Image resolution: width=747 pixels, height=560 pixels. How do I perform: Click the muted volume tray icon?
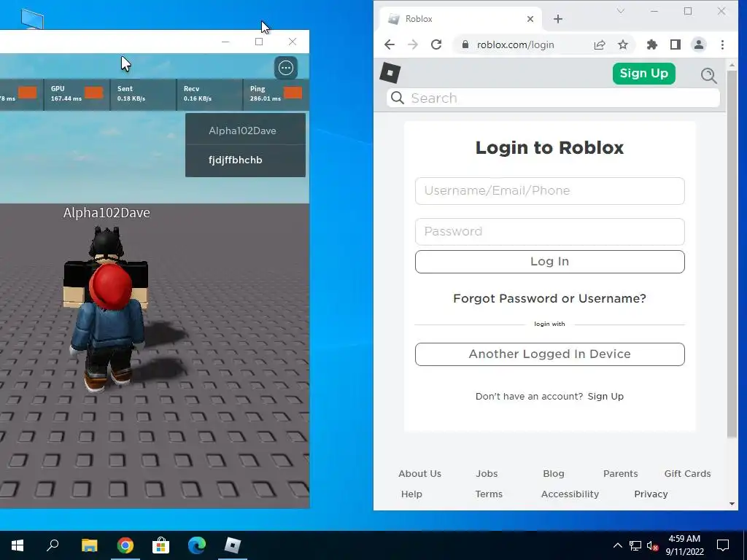[x=652, y=545]
